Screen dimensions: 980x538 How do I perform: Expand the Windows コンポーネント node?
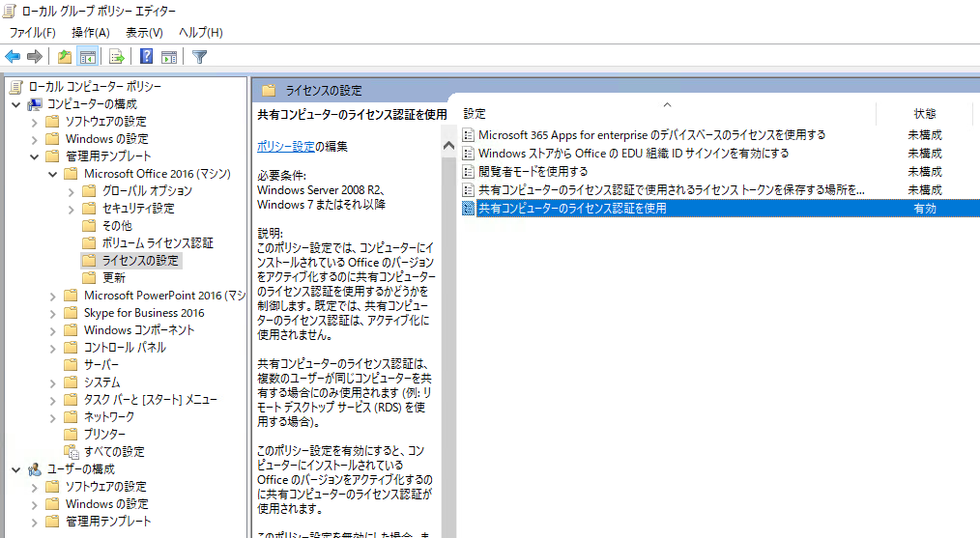point(52,330)
